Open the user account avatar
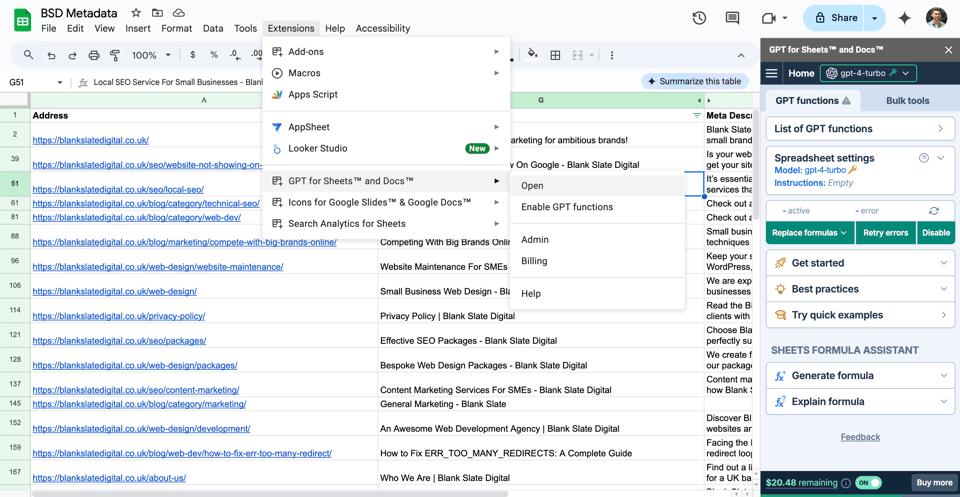The height and width of the screenshot is (497, 960). 937,18
